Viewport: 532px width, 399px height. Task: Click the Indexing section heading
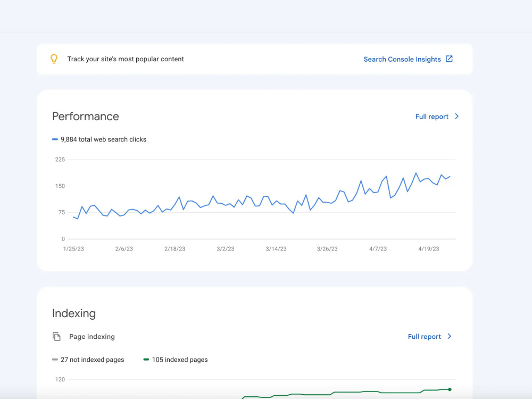pyautogui.click(x=74, y=313)
